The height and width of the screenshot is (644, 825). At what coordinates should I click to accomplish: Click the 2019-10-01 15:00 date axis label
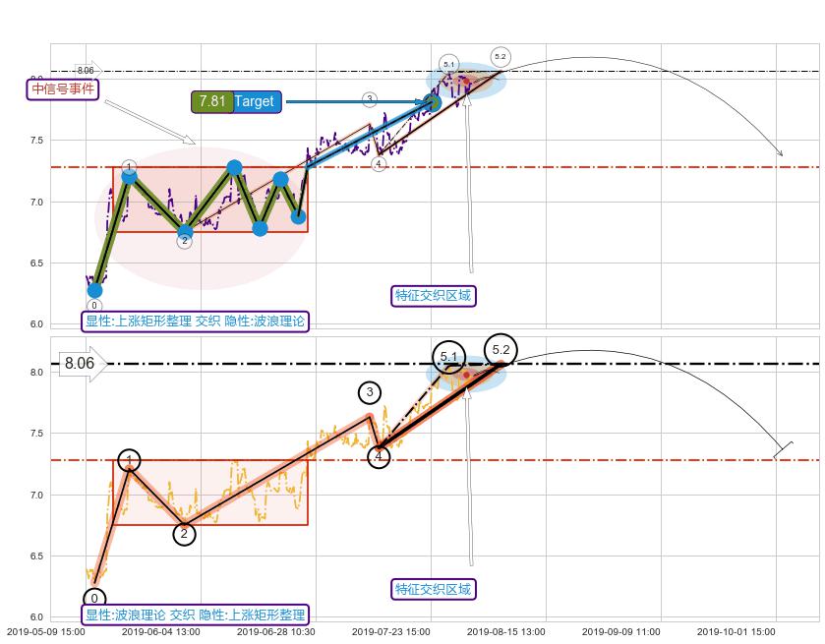[x=736, y=632]
